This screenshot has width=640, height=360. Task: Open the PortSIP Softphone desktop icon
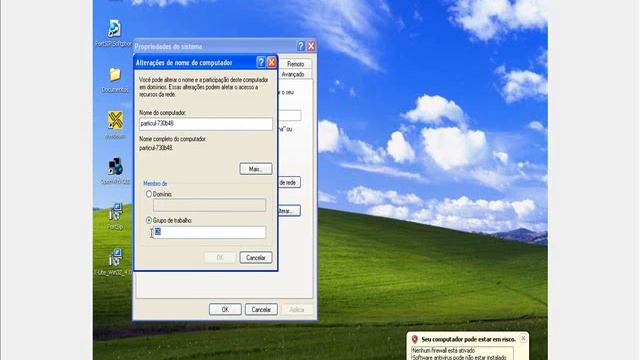click(x=114, y=29)
